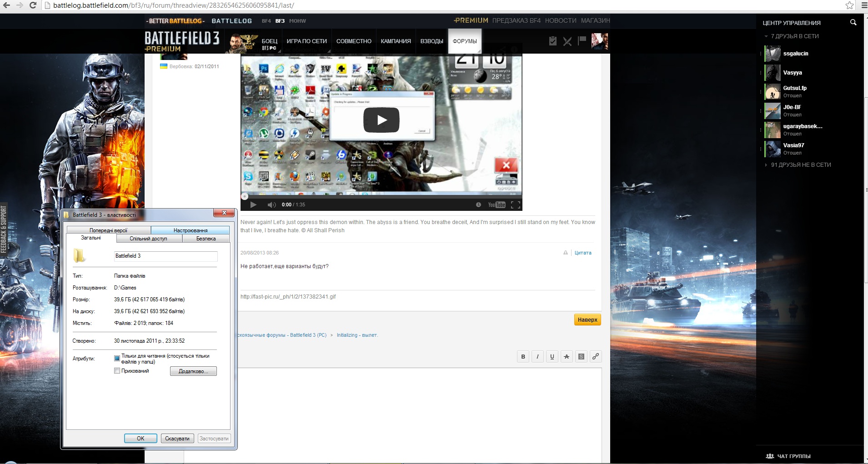
Task: Open the Форумы tab in the navbar
Action: 465,41
